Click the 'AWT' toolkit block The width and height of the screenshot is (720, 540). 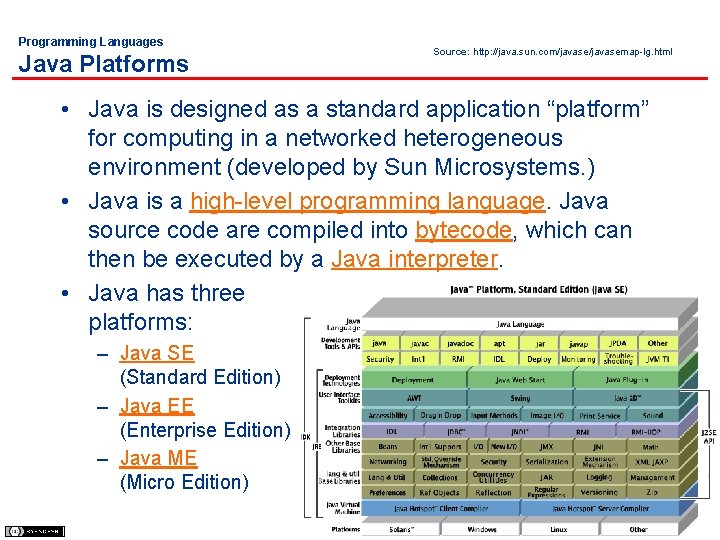click(414, 398)
